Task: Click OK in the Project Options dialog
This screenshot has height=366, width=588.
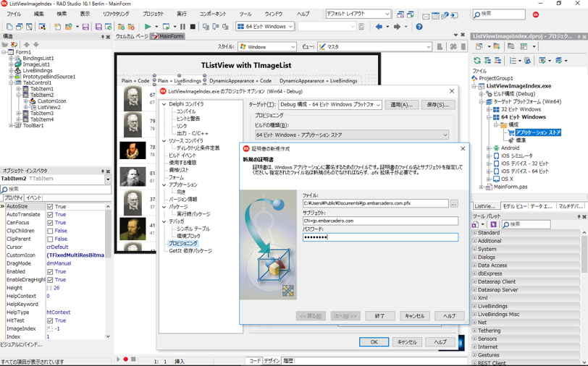Action: coord(374,342)
